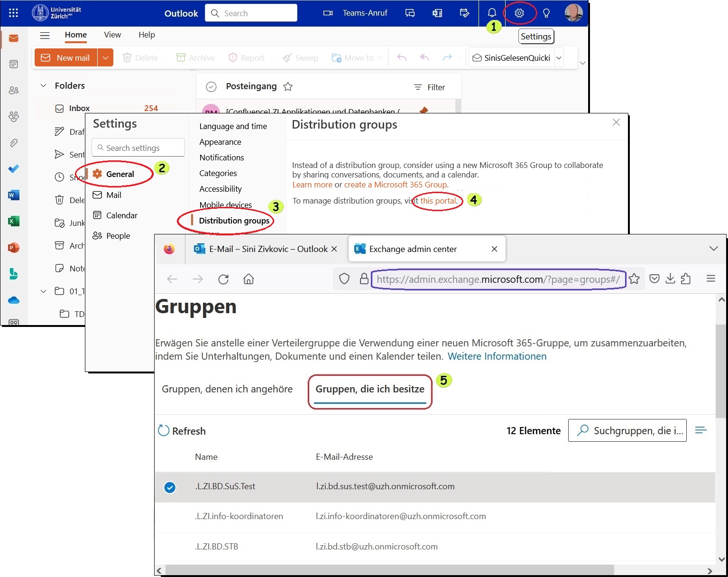Expand Firefox list all tabs chevron
The image size is (728, 577).
[713, 249]
